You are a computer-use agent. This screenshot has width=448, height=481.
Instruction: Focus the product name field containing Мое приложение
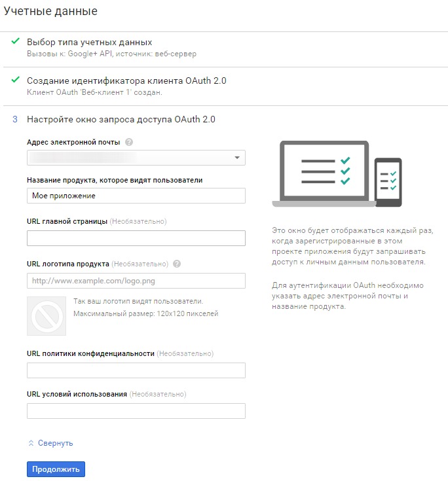[136, 196]
